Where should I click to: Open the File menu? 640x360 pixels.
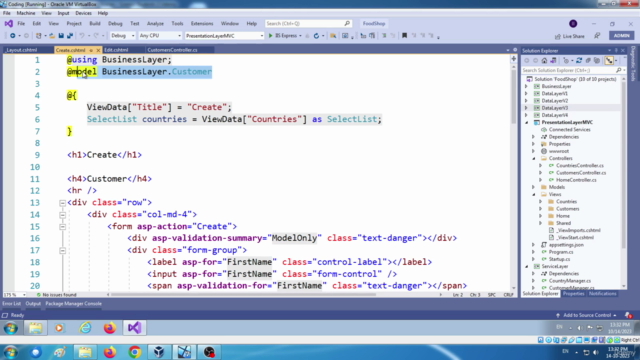tap(21, 24)
